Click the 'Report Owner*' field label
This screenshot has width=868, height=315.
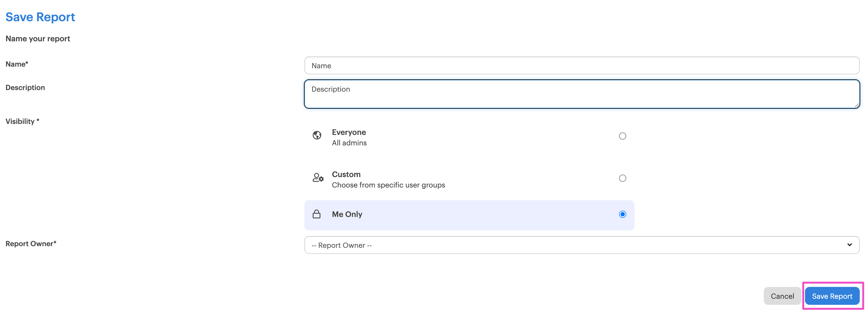pos(31,243)
